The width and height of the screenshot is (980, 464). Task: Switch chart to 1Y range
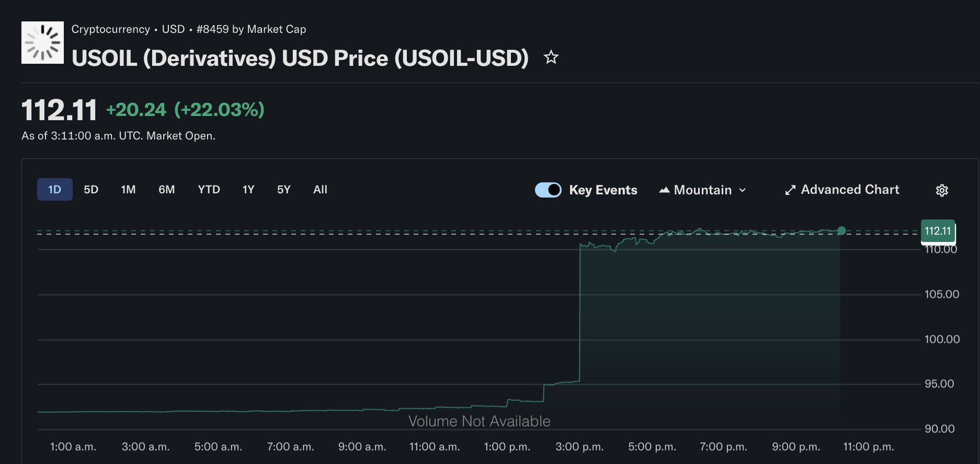(248, 190)
